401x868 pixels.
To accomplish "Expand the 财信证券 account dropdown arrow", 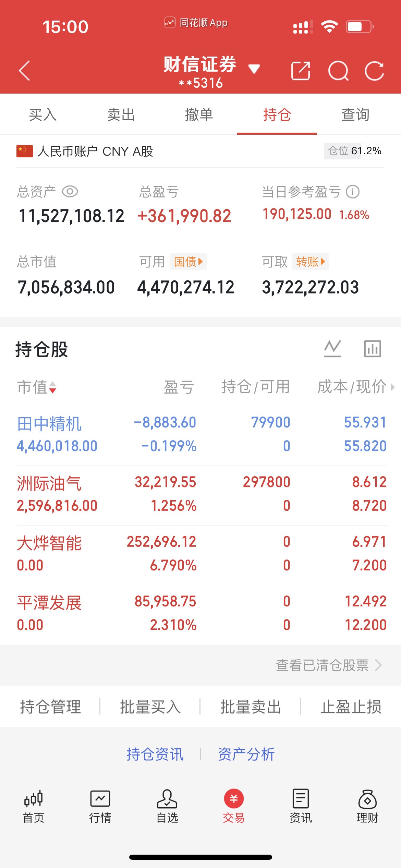I will (x=254, y=69).
